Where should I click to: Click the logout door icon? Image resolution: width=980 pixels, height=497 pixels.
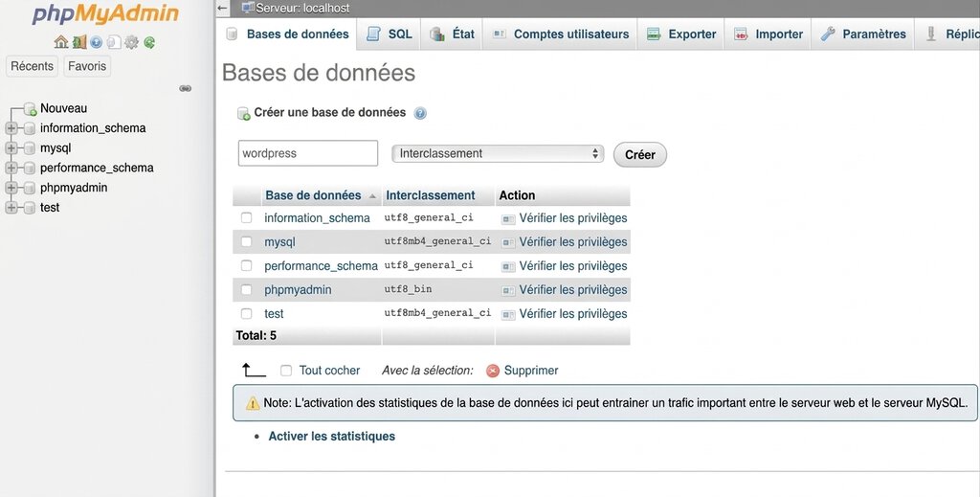[79, 42]
